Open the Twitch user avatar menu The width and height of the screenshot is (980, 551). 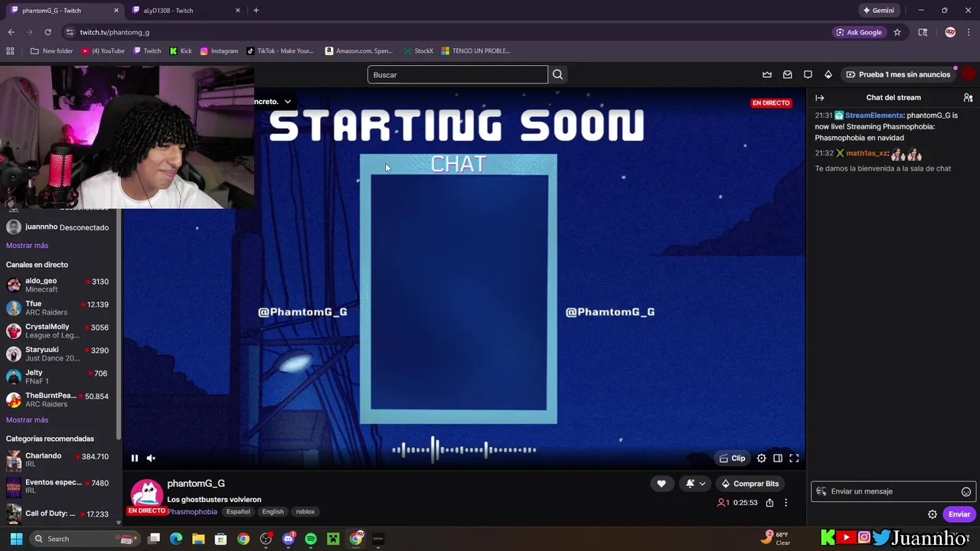pos(969,74)
